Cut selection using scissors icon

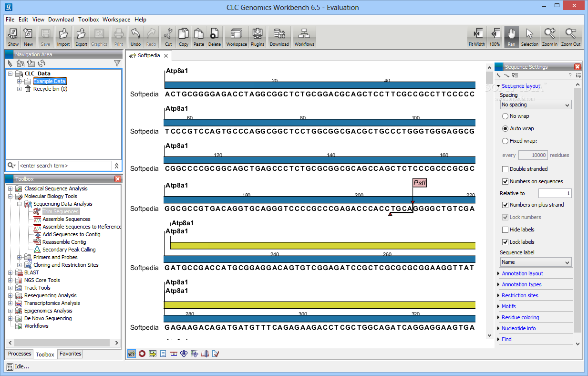(168, 37)
